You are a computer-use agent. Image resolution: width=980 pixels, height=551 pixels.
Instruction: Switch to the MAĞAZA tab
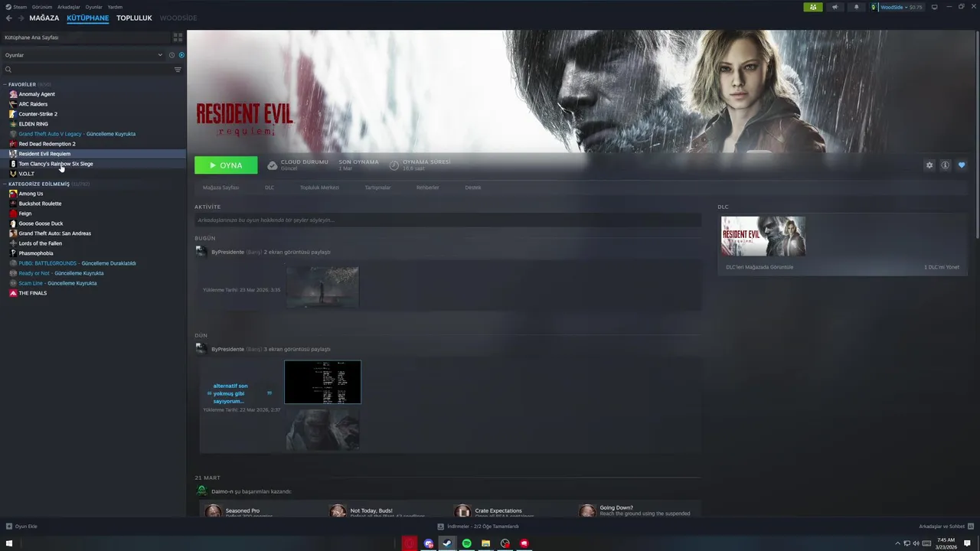[x=44, y=18]
